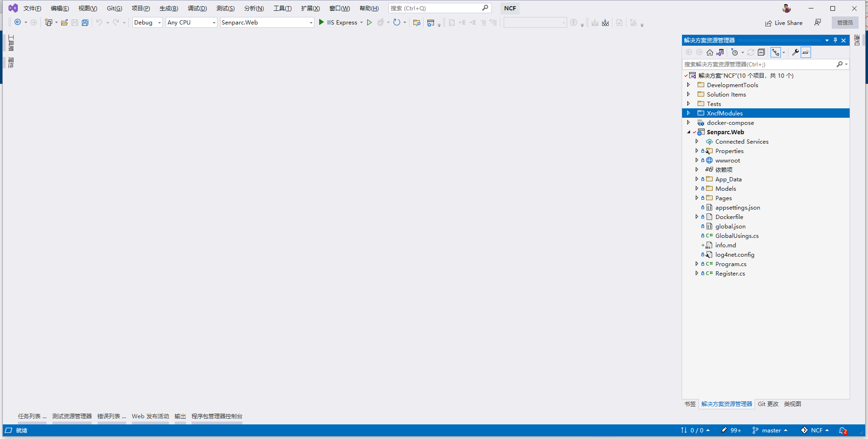This screenshot has width=868, height=439.
Task: Click the Navigate Backward arrow icon
Action: tap(18, 22)
